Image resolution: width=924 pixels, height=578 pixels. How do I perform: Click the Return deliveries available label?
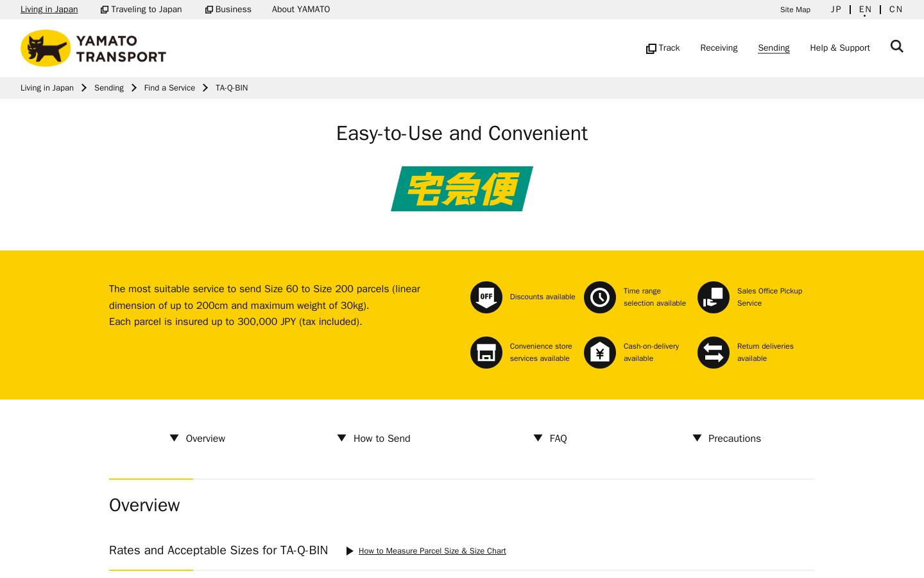coord(766,353)
